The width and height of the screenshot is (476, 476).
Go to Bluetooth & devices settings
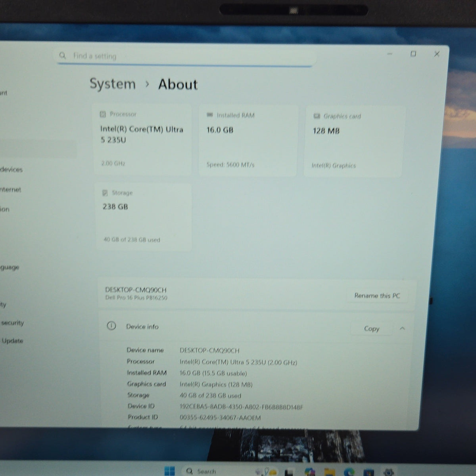click(12, 169)
